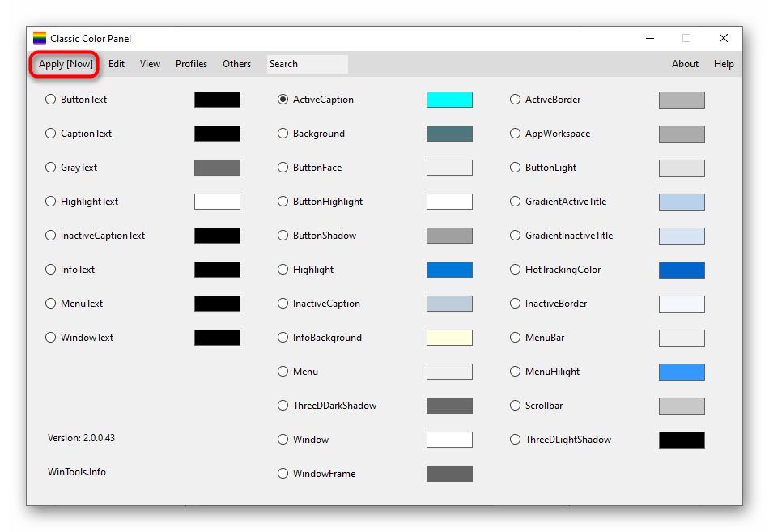Select the HotTrackingColor radio button

click(x=516, y=270)
